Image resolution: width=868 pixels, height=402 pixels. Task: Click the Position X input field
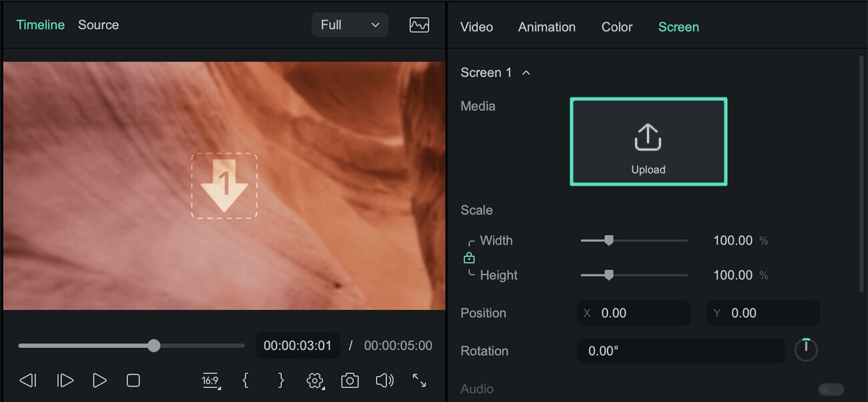634,313
